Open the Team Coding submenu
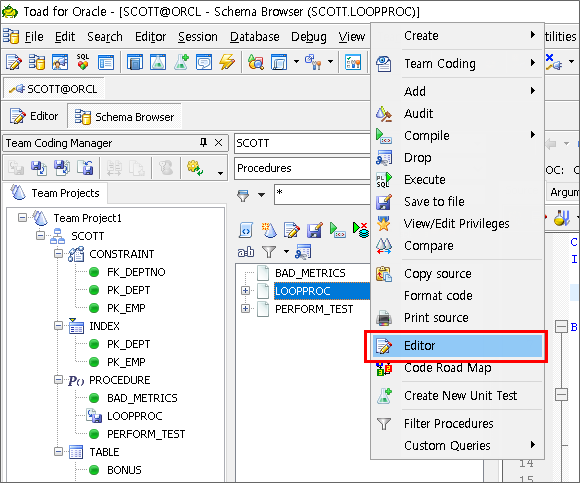Image resolution: width=580 pixels, height=483 pixels. pyautogui.click(x=457, y=64)
